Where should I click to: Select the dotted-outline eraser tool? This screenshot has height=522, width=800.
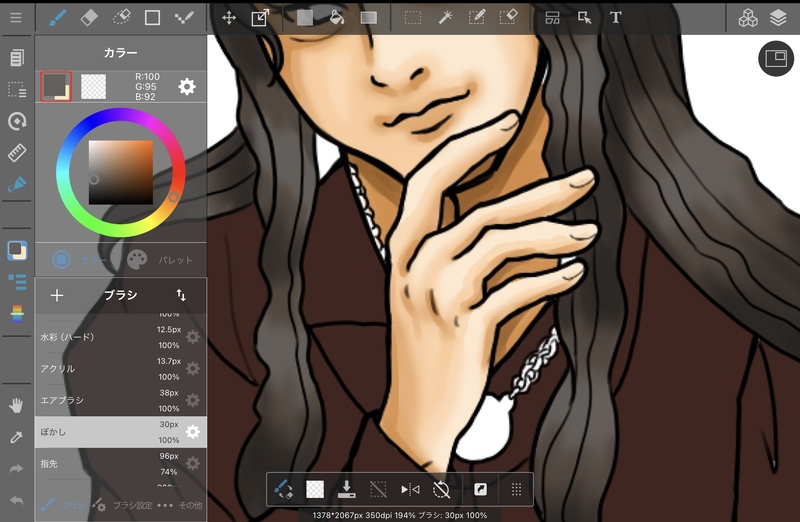coord(121,18)
